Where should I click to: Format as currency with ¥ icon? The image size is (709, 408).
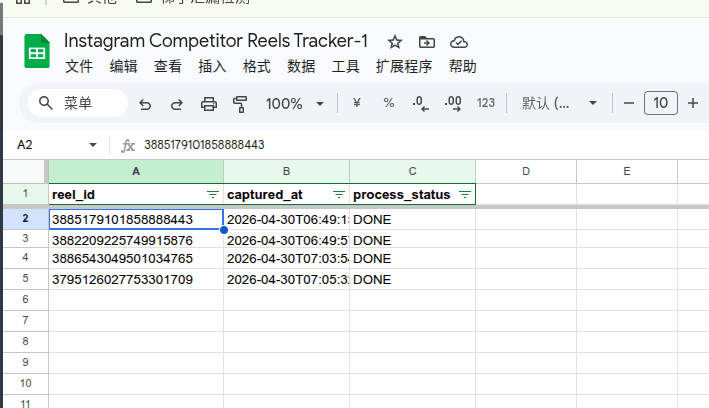pyautogui.click(x=356, y=103)
